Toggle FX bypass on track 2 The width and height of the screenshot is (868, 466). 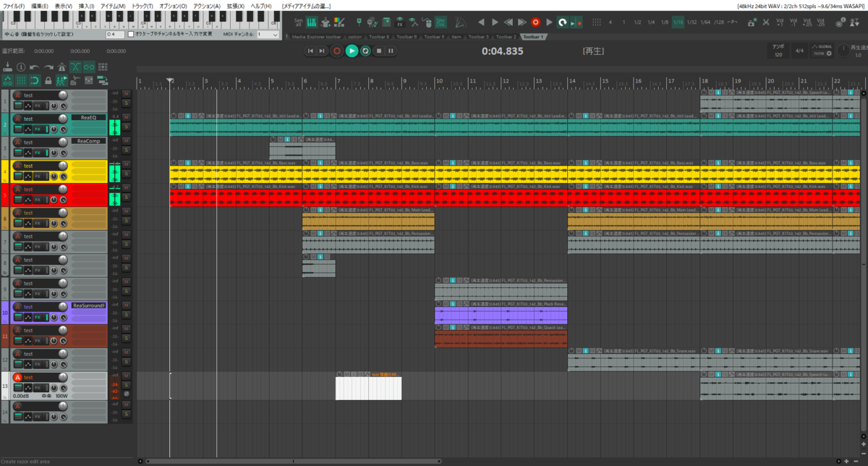pyautogui.click(x=47, y=130)
